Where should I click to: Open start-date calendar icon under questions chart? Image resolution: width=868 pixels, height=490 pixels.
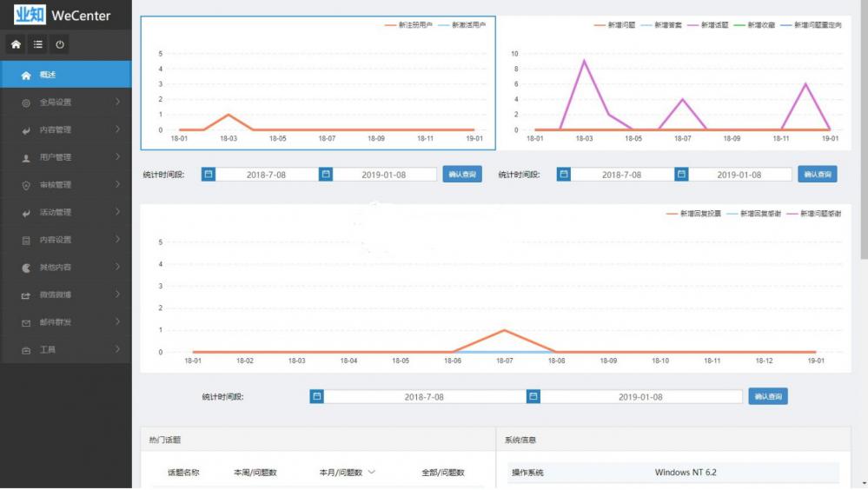point(564,175)
